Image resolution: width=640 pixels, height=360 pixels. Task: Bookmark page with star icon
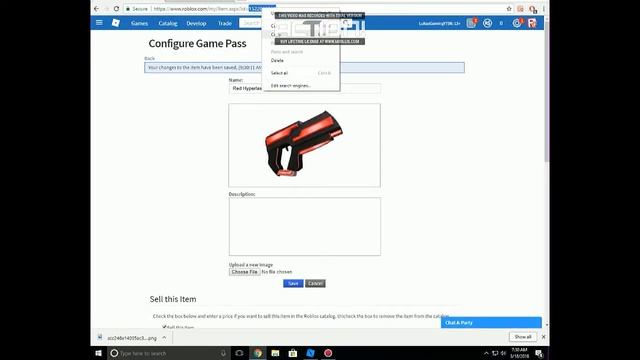point(509,9)
